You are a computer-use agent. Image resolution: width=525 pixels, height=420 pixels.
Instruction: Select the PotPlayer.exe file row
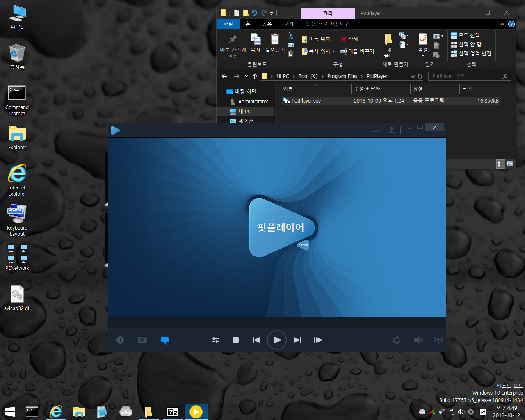point(391,100)
